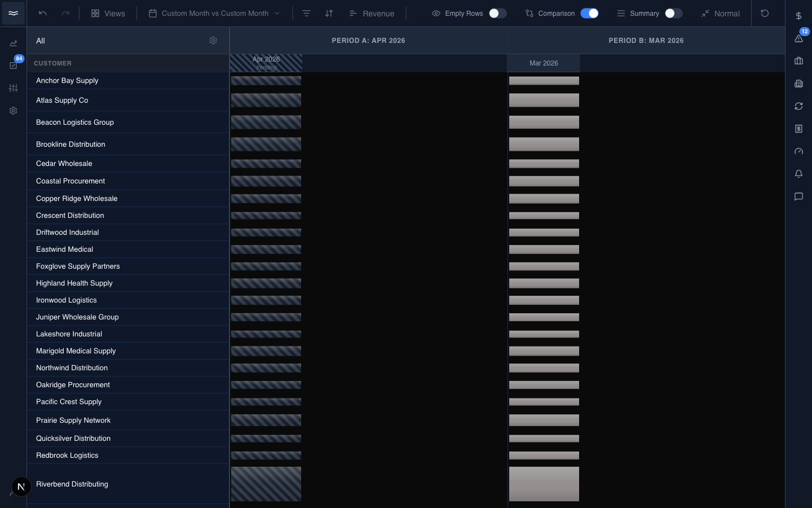This screenshot has width=812, height=508.
Task: Open the Beacon Logistics Group customer row
Action: click(x=128, y=122)
